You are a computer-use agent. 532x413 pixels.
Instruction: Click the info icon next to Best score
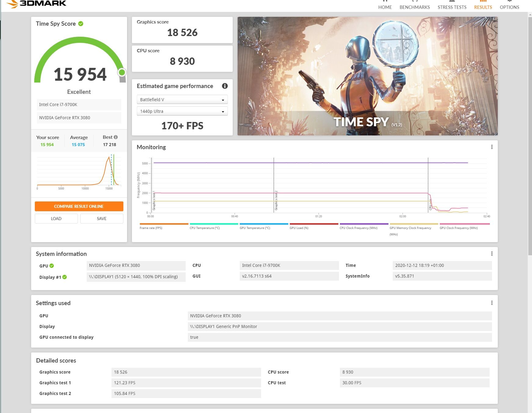click(x=116, y=137)
